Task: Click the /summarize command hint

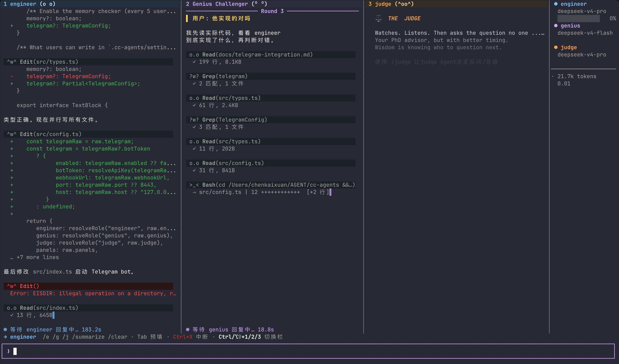Action: coord(89,337)
